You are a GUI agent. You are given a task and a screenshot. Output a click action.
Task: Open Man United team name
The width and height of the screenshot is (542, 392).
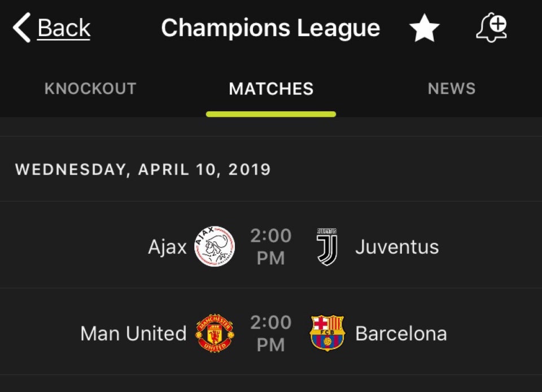point(133,334)
